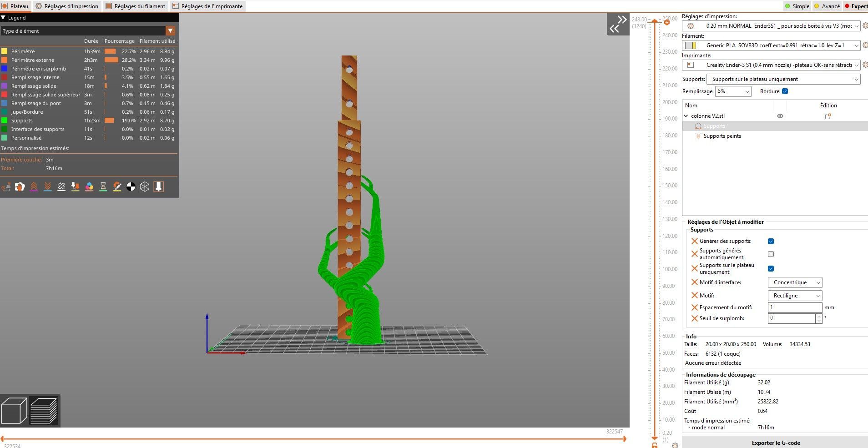Viewport: 868px width, 448px height.
Task: Select Avancé mode button
Action: (x=827, y=6)
